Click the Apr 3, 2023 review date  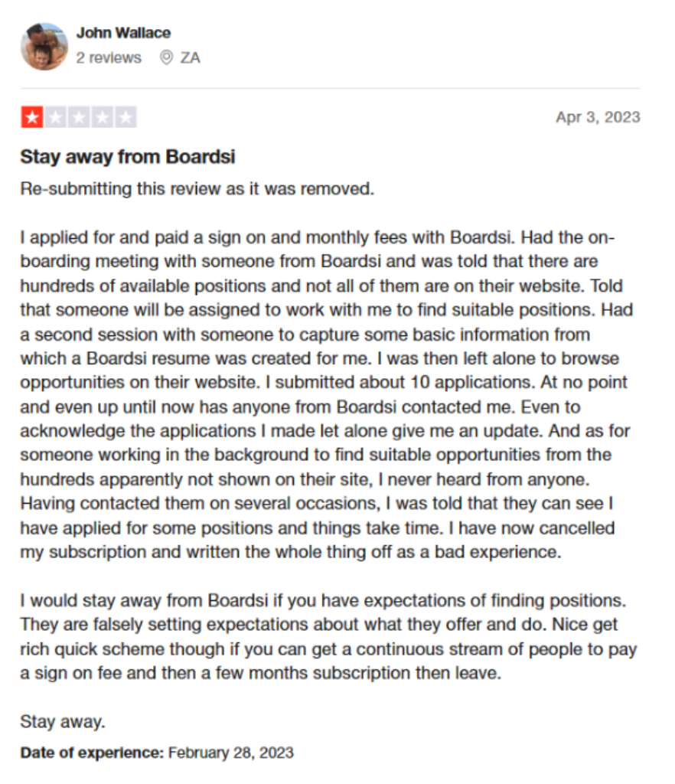click(x=598, y=117)
